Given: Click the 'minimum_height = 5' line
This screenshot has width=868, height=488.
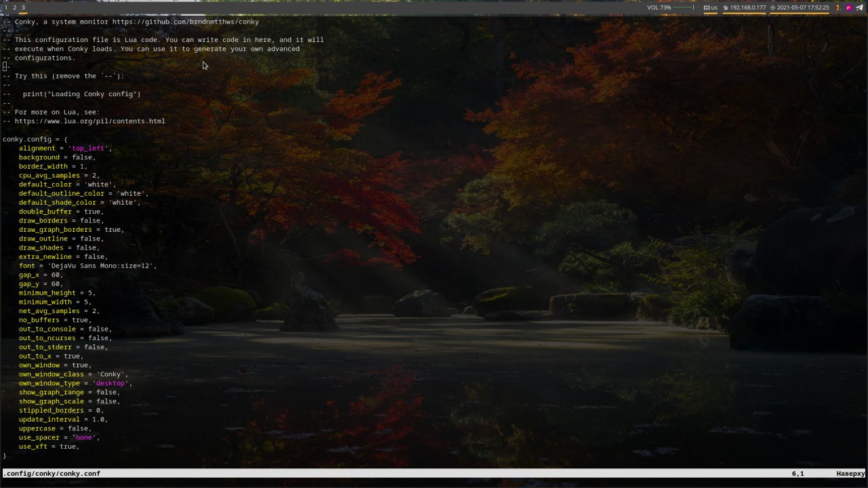Looking at the screenshot, I should tap(57, 293).
